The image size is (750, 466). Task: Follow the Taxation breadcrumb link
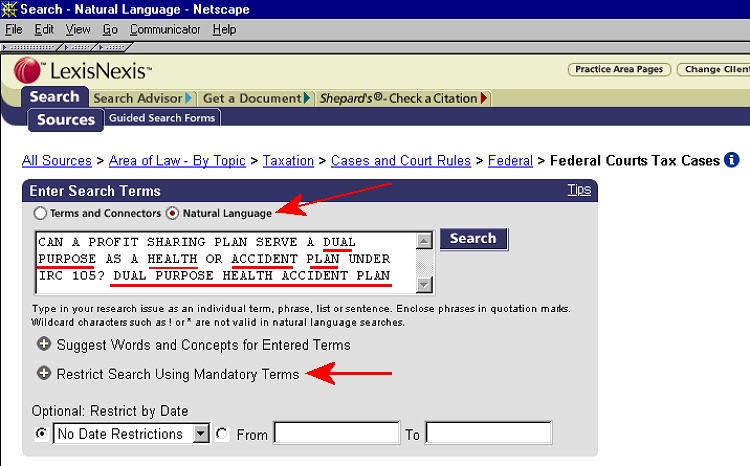288,160
